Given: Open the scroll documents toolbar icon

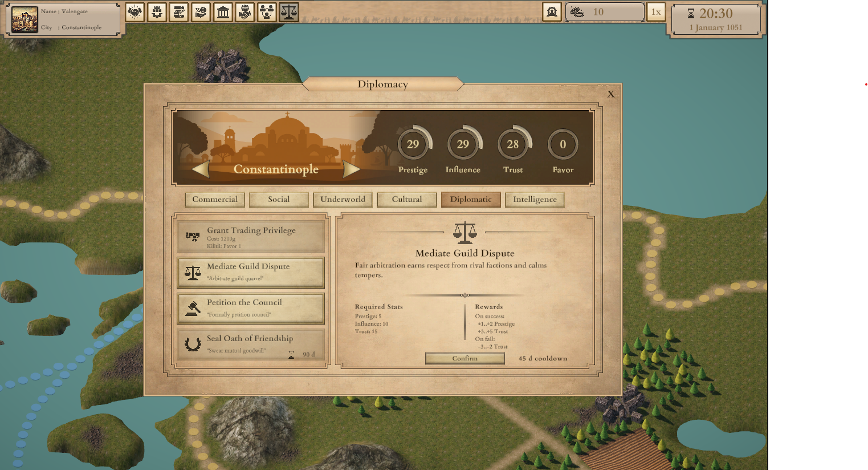Looking at the screenshot, I should (x=179, y=12).
